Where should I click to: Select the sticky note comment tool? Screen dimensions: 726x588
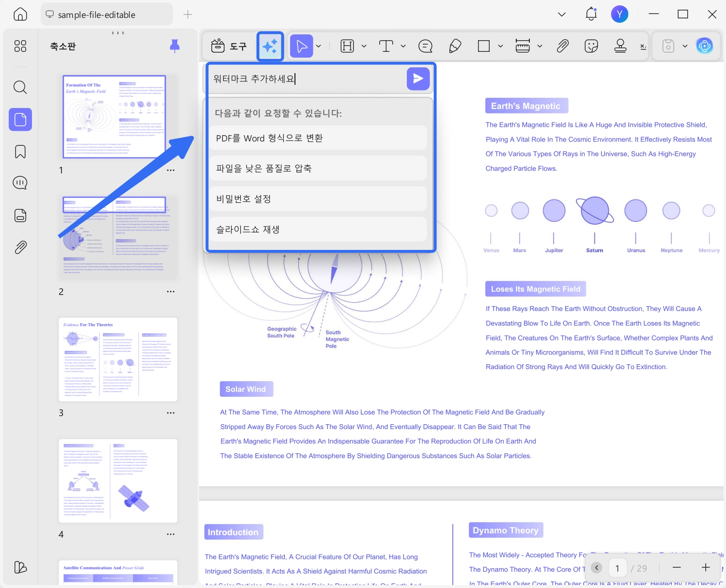click(425, 46)
